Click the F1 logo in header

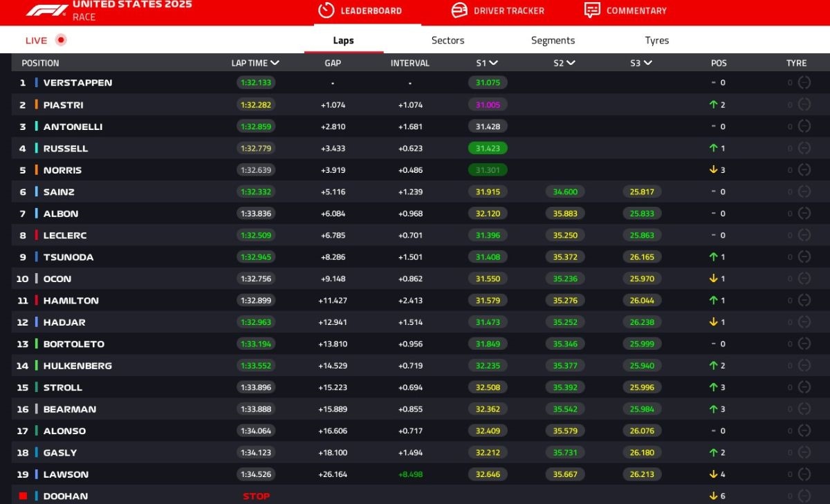(46, 10)
